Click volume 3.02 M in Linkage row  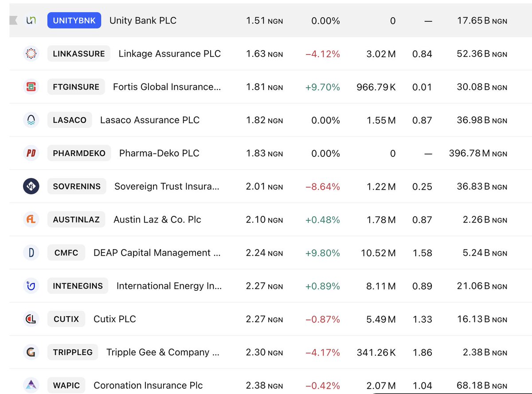(381, 54)
